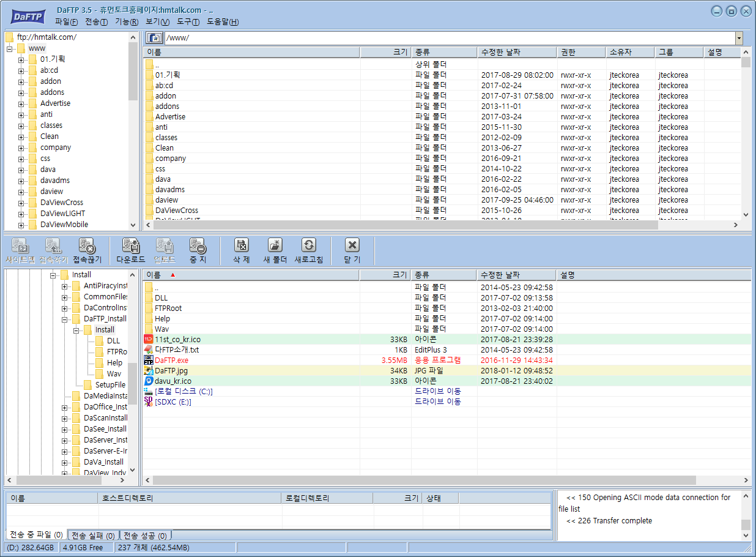Click the local disk C: drive icon
Viewport: 756px width, 557px height.
pos(149,391)
